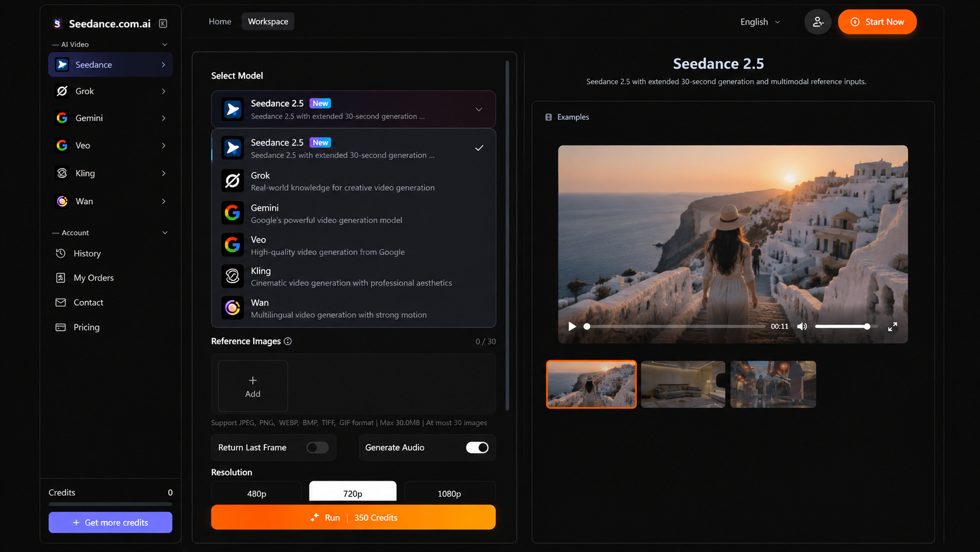Click the Veo logo in the sidebar

click(62, 145)
